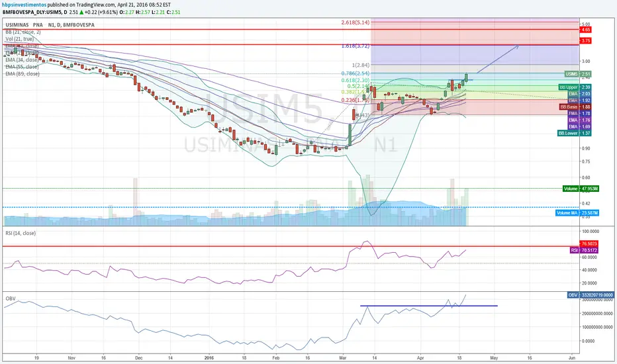
Task: Select the 1.618(3.72) Fibonacci level label
Action: (356, 46)
